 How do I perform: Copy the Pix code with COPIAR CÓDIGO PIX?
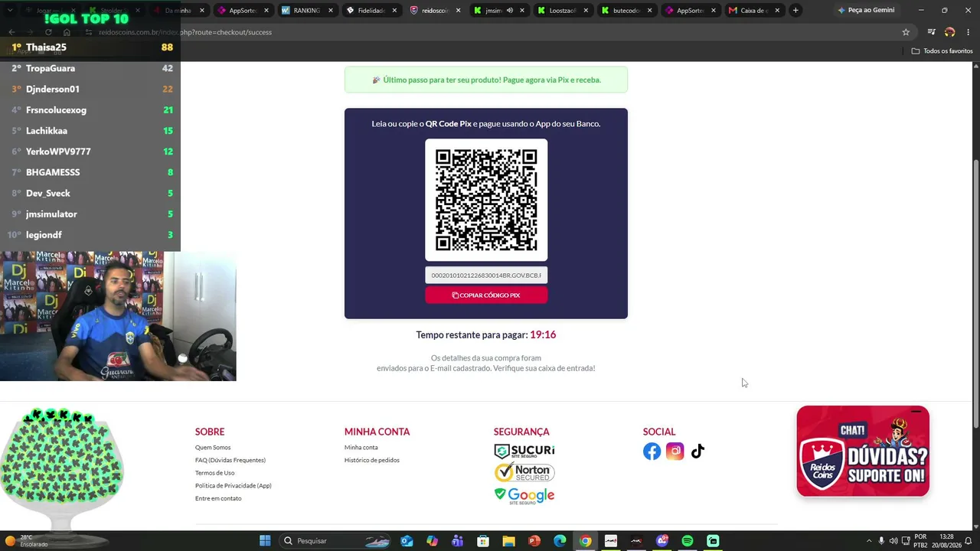point(486,295)
